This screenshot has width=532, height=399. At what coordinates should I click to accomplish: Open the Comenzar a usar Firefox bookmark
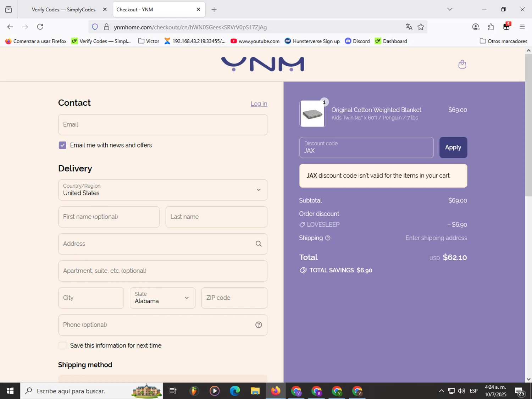click(x=36, y=41)
